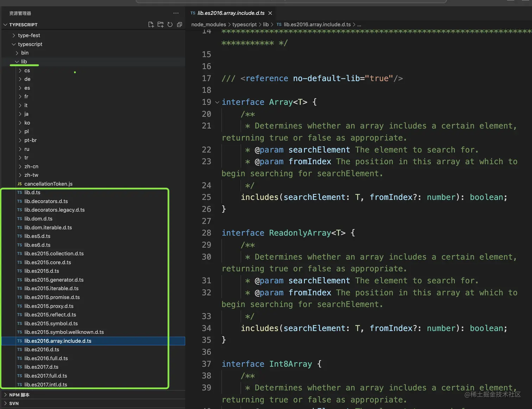This screenshot has width=532, height=409.
Task: Fold the Array interface at line 19
Action: pos(217,102)
